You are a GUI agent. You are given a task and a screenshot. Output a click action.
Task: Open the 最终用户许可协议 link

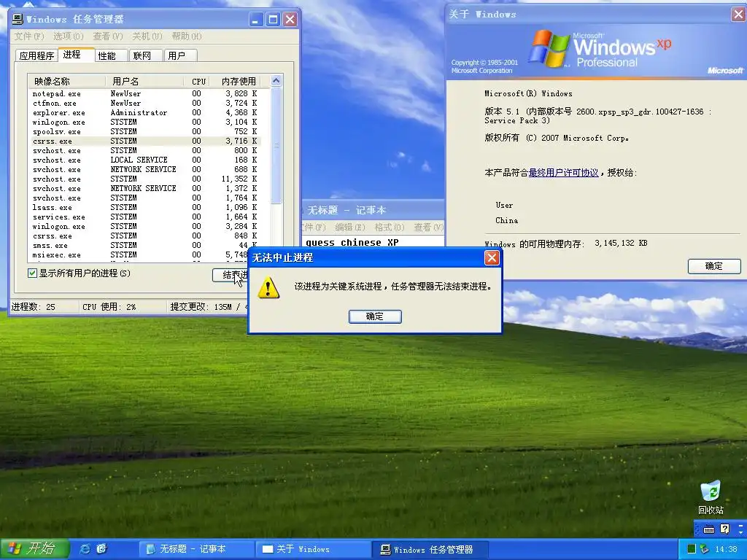pos(563,172)
